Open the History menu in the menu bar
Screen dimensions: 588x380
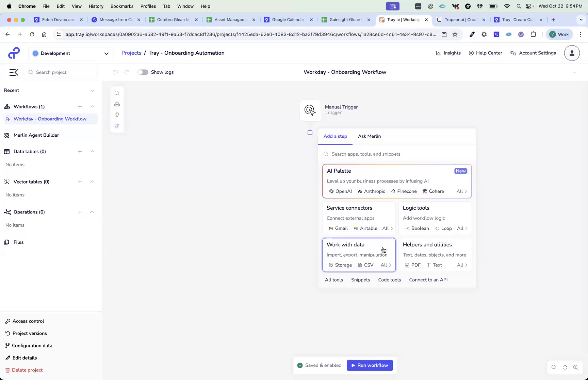[96, 6]
